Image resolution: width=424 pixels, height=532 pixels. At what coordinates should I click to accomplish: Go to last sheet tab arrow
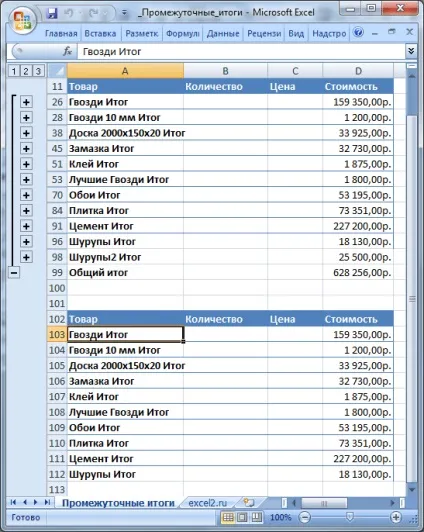click(47, 502)
